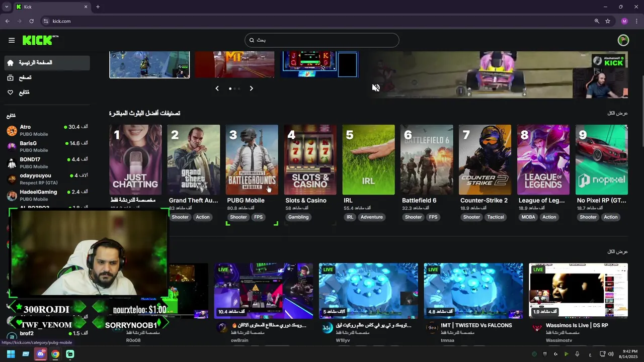Click MOBA tag under League of Legends
This screenshot has width=644, height=362.
(x=528, y=217)
